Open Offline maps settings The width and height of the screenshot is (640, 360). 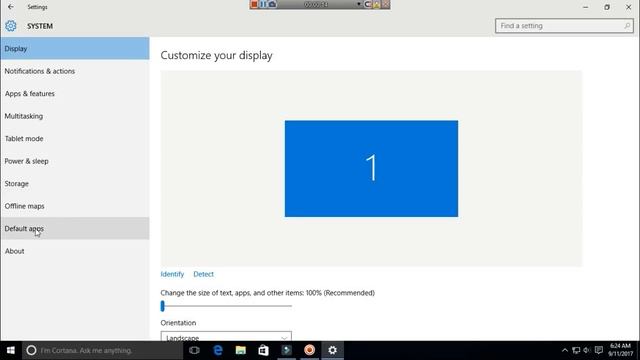tap(75, 206)
